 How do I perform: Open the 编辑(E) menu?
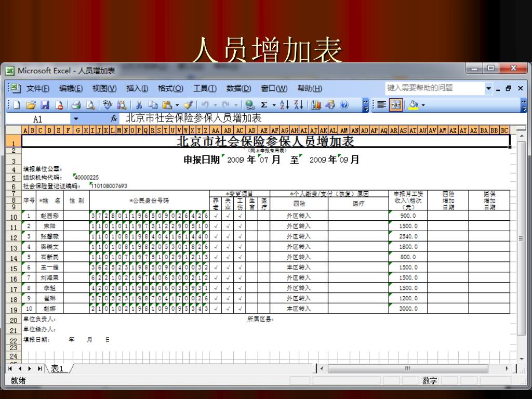71,88
